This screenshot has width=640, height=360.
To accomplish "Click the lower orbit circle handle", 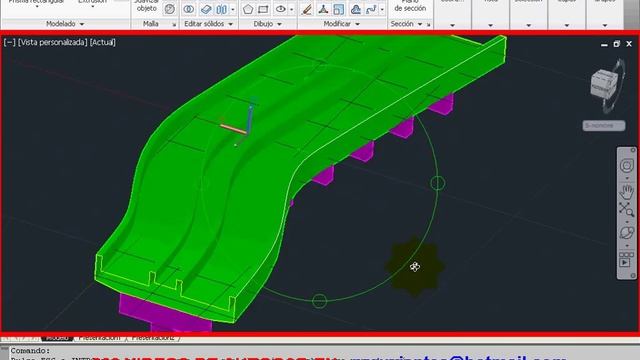I will pos(320,301).
